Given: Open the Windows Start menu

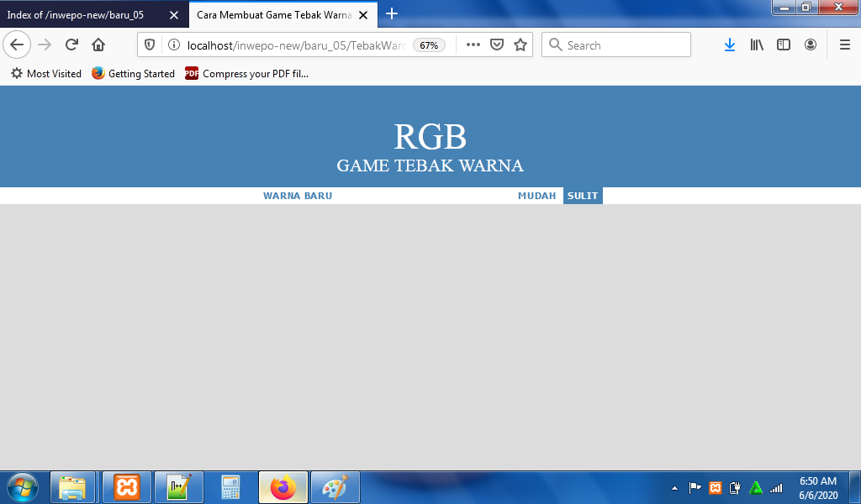Looking at the screenshot, I should pos(23,487).
